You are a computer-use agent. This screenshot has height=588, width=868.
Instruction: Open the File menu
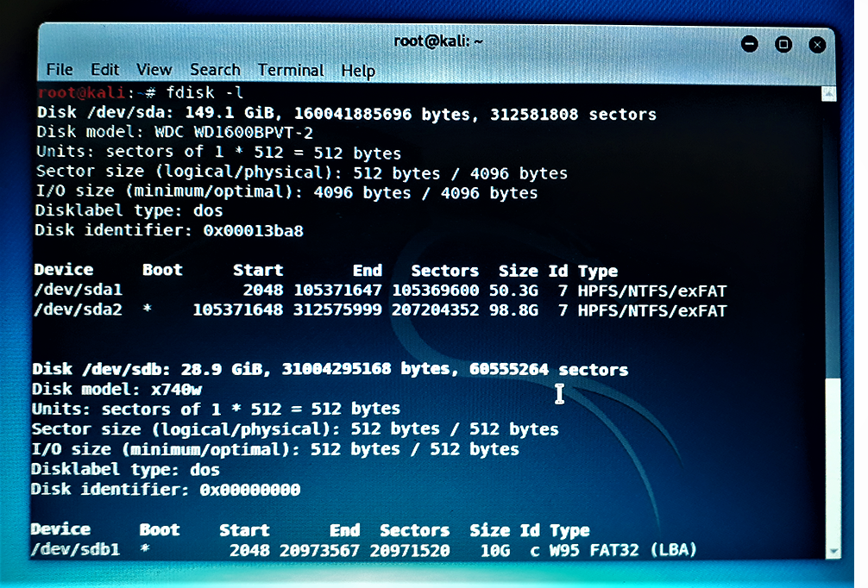point(60,70)
